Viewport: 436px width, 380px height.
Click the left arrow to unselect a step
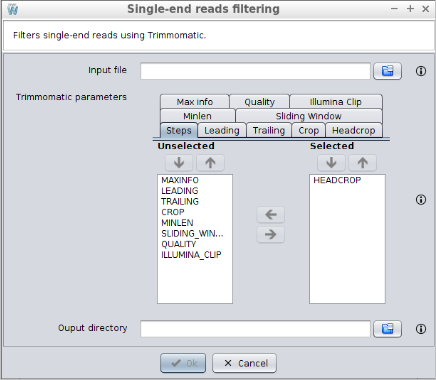271,214
